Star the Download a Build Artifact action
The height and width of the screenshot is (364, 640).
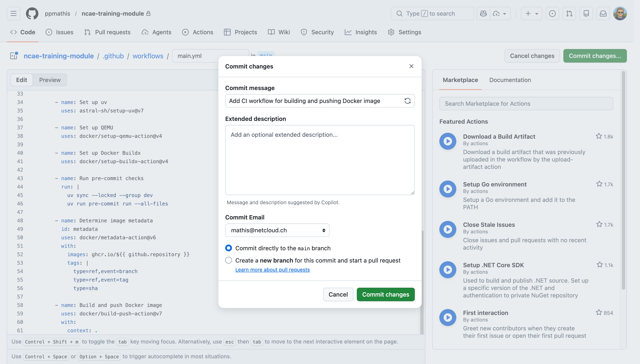click(x=599, y=136)
